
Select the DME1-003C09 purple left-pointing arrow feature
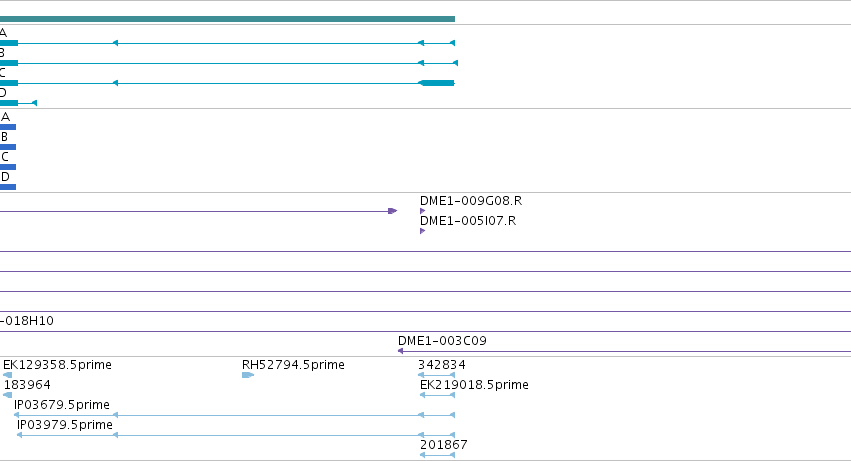coord(624,351)
